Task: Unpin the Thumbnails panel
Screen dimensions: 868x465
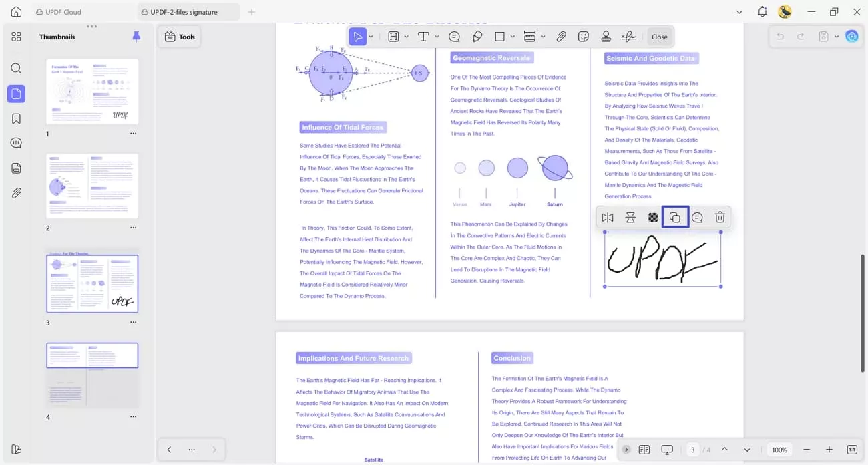Action: coord(136,37)
